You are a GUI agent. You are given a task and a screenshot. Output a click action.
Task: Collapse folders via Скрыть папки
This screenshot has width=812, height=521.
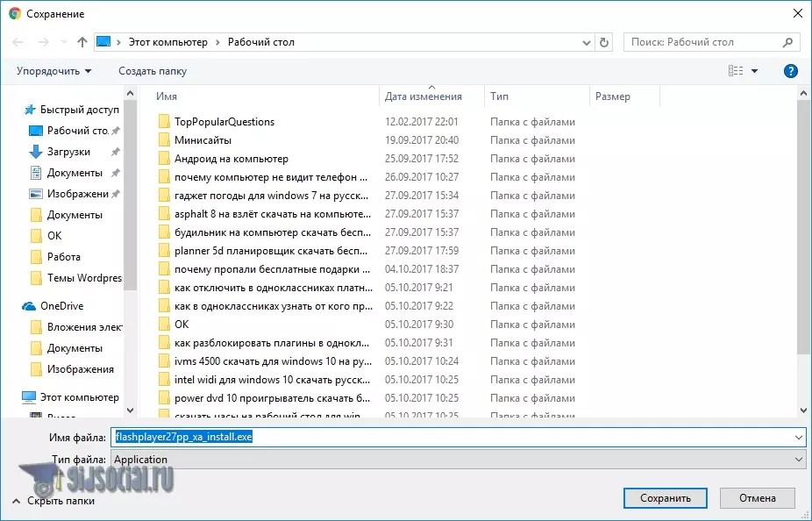(x=53, y=501)
